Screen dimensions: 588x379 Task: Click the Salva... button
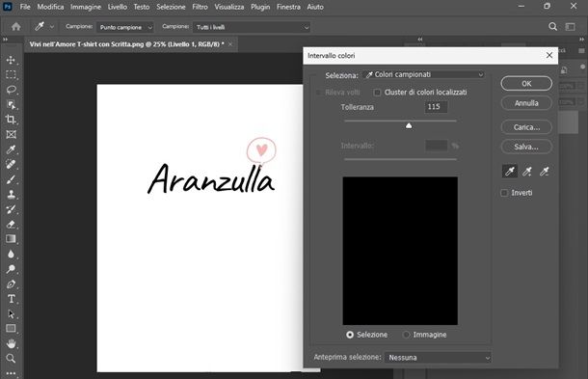click(526, 147)
